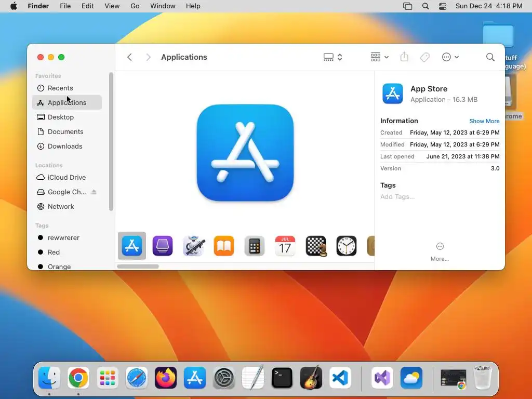Launch GarageBand from the Dock
The height and width of the screenshot is (399, 532).
311,377
